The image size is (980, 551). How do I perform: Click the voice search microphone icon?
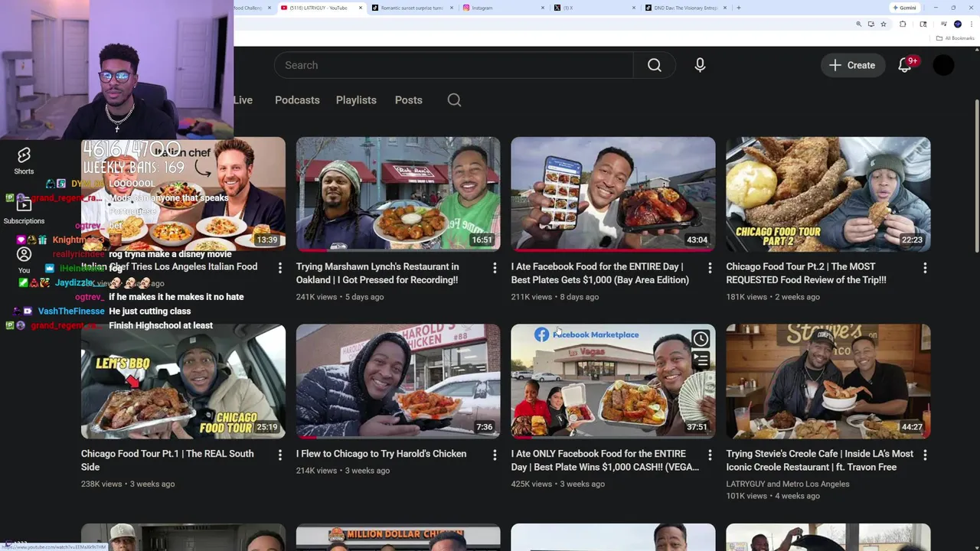pos(700,65)
